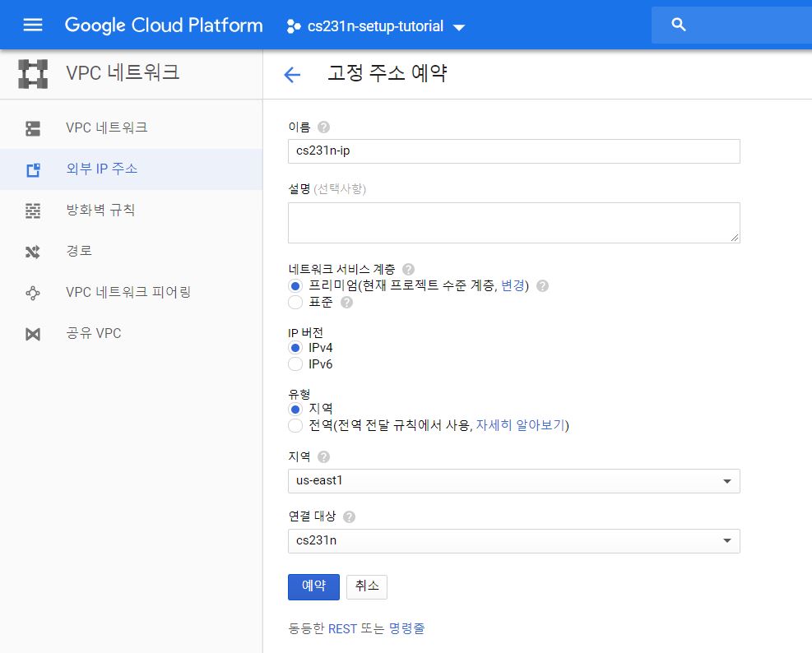Click the VPC 네트워크 header icon
812x653 pixels.
33,73
